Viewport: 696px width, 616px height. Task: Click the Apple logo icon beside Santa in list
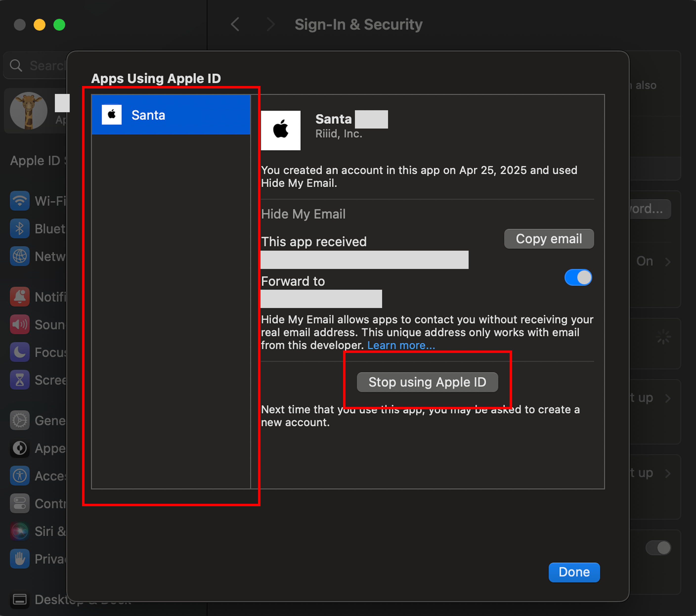[x=112, y=115]
